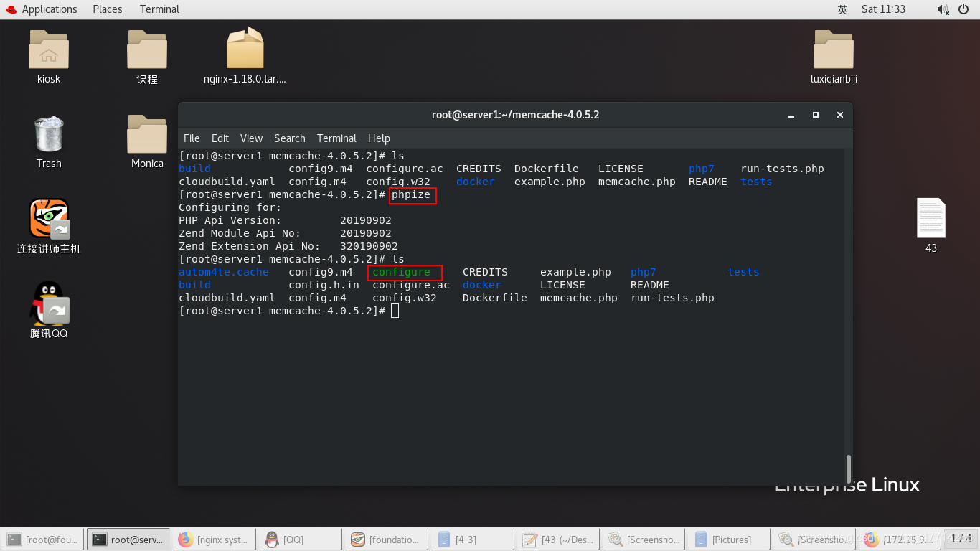Screen dimensions: 980x551
Task: Click PHP Api Version: line
Action: [x=285, y=220]
